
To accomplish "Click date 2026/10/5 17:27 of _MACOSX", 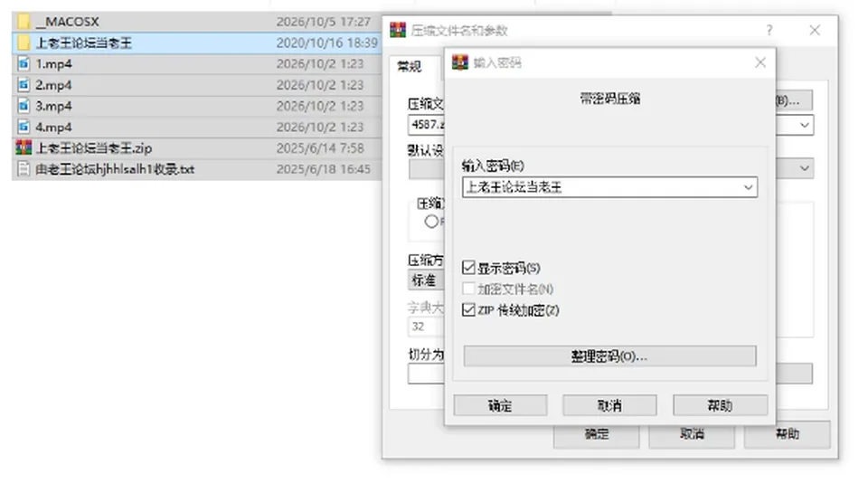I will tap(324, 22).
